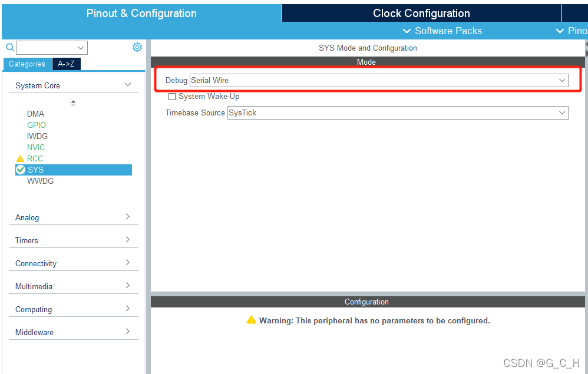588x374 pixels.
Task: Click the search magnifier icon
Action: point(10,47)
